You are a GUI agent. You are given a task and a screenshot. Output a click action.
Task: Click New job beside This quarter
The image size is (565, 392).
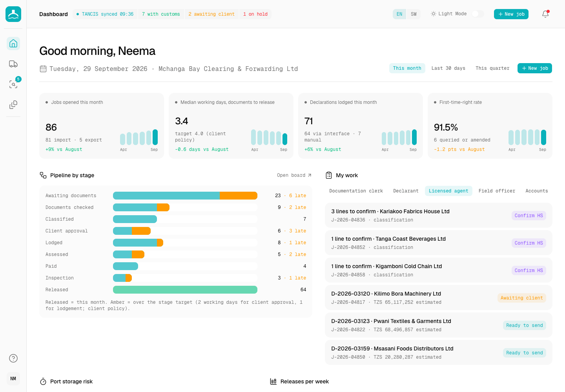tap(535, 68)
